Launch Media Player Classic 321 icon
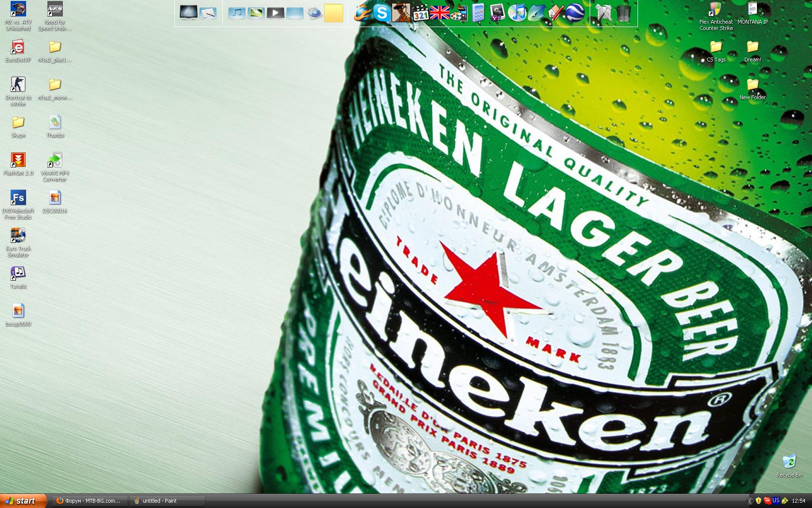This screenshot has width=812, height=508. (420, 13)
